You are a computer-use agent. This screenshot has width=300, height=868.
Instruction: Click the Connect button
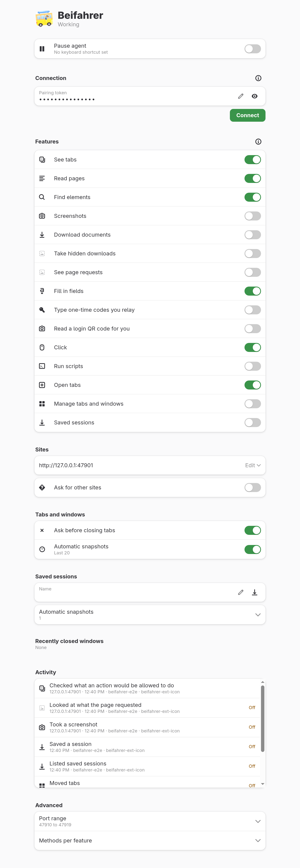pos(247,115)
